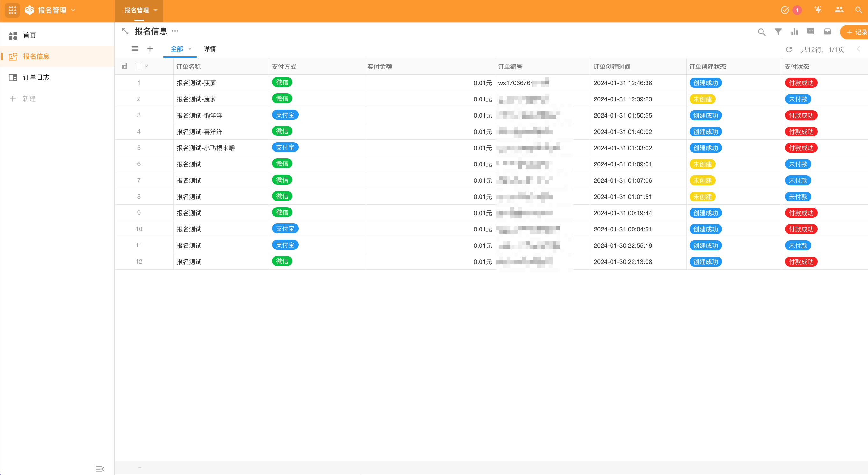Click the red 付款成功 tag in row 1

pos(801,83)
